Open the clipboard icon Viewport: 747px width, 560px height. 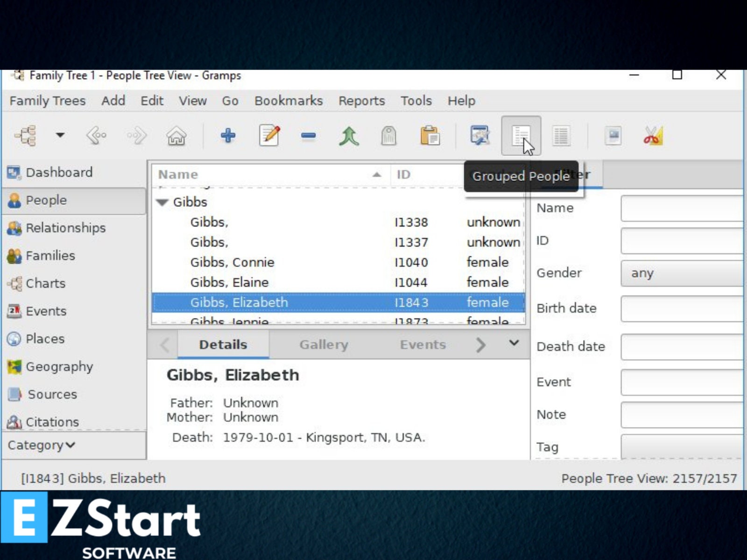click(x=430, y=136)
